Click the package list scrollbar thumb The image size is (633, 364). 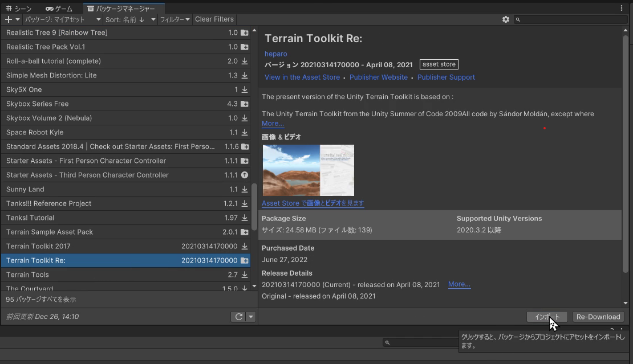pos(254,207)
